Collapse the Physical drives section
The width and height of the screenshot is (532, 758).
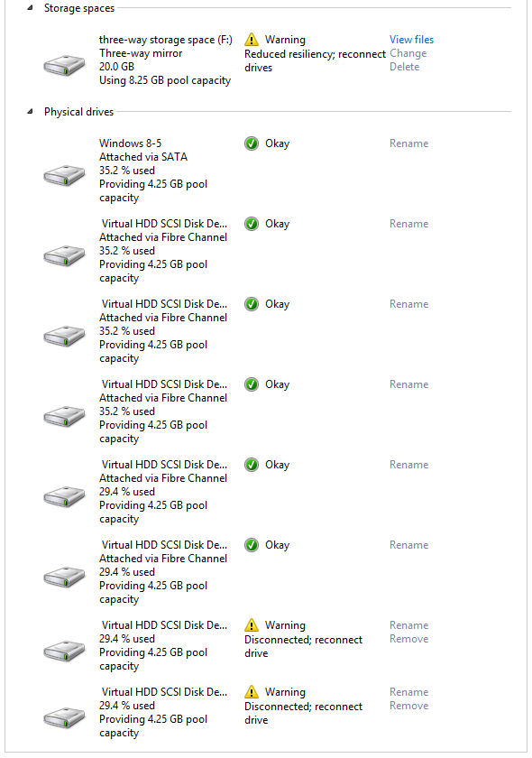coord(30,112)
